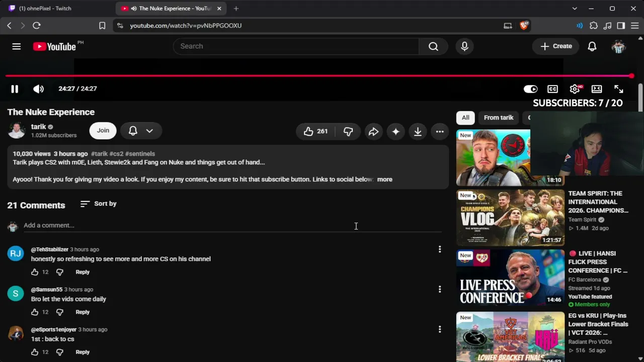Open the YouTube notifications bell

592,46
